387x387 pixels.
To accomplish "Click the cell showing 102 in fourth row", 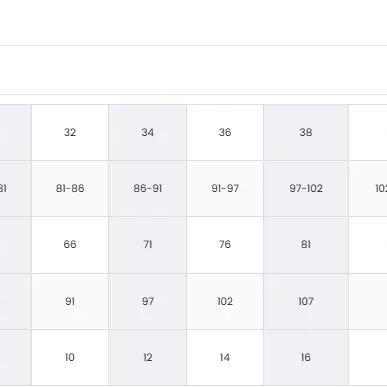I will click(x=225, y=301).
